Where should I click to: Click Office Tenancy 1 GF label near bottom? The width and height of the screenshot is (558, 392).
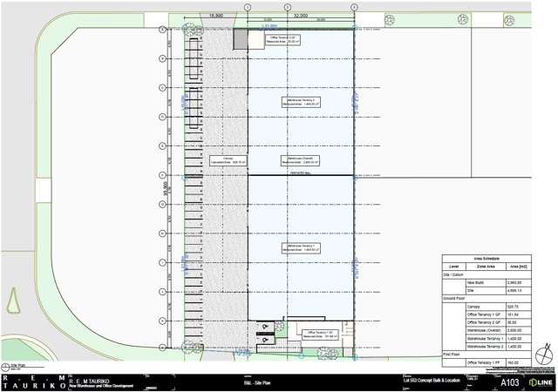(318, 333)
